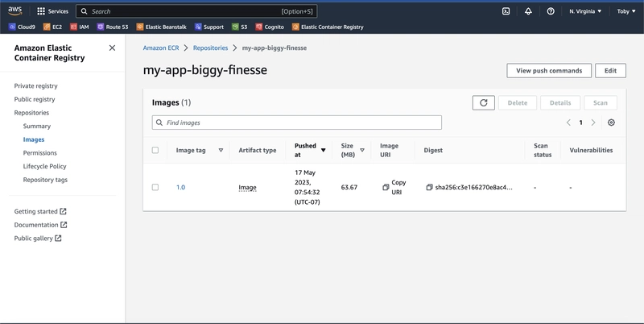
Task: Open Repository tags sidebar item
Action: click(45, 180)
